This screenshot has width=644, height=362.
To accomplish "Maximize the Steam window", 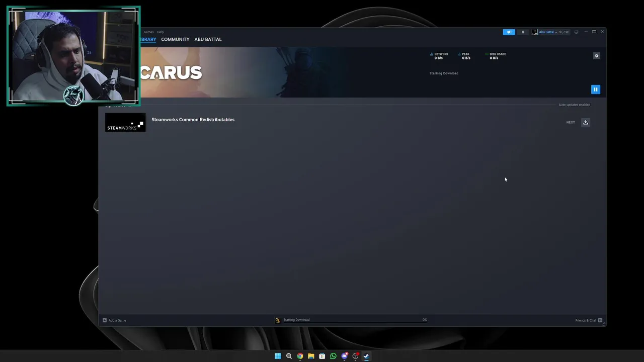I will pyautogui.click(x=594, y=32).
